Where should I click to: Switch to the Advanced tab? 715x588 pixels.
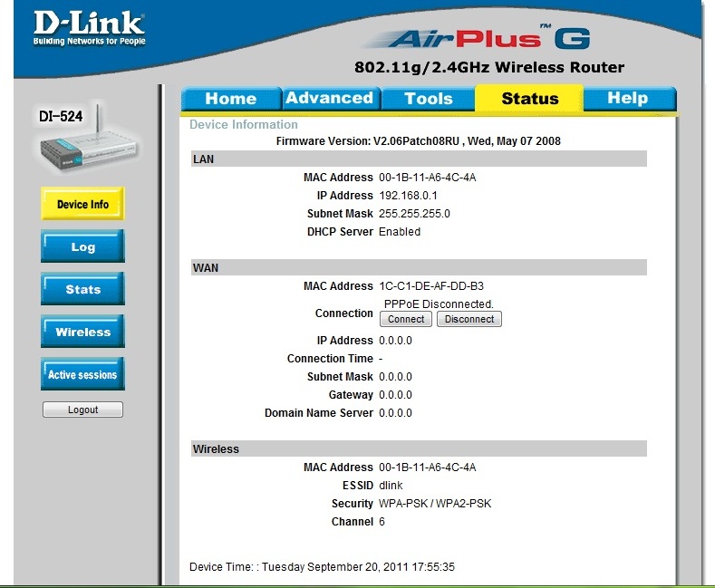point(330,99)
